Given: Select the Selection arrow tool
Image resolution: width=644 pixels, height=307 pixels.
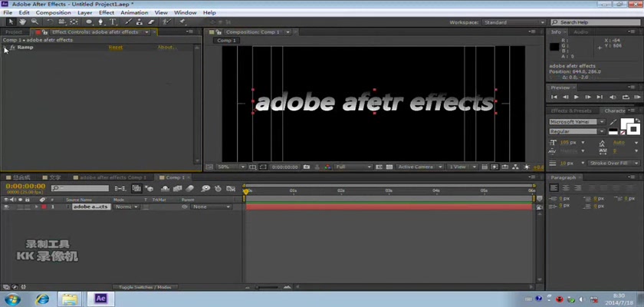Looking at the screenshot, I should (x=11, y=22).
